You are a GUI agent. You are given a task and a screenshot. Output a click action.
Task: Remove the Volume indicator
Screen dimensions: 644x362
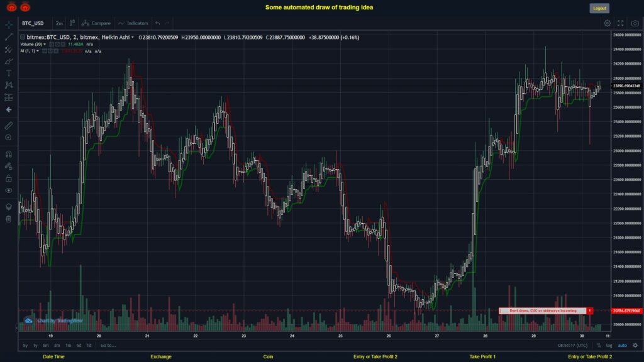[63, 45]
